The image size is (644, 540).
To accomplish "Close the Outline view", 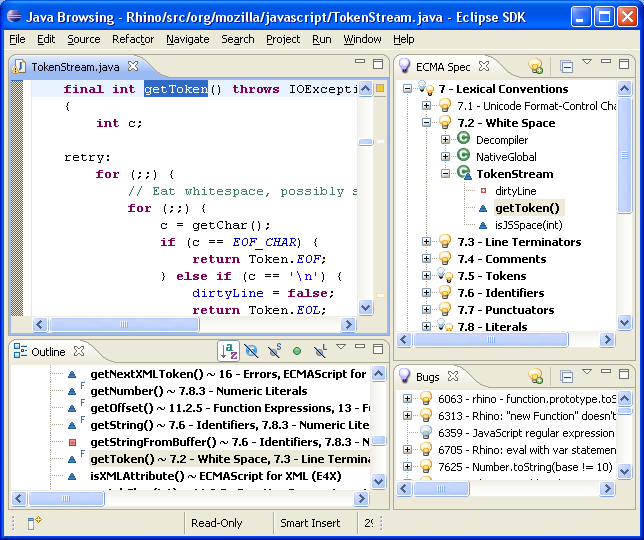I will click(79, 351).
